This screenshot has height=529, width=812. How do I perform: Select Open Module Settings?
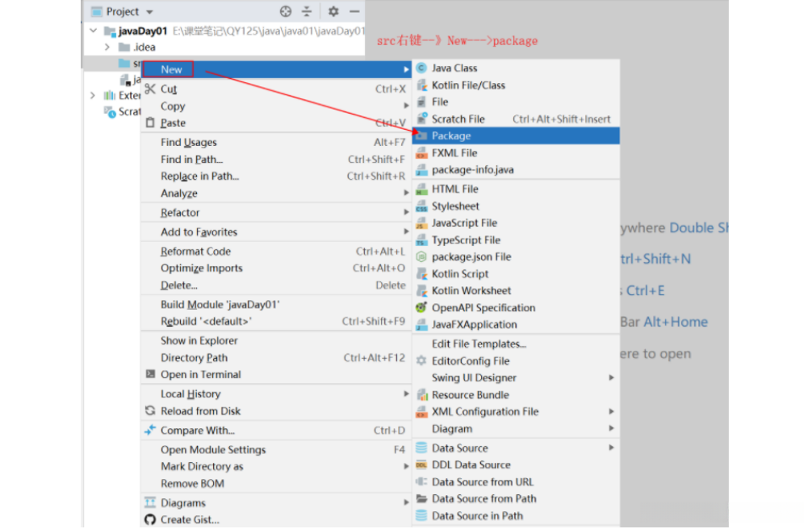point(276,450)
